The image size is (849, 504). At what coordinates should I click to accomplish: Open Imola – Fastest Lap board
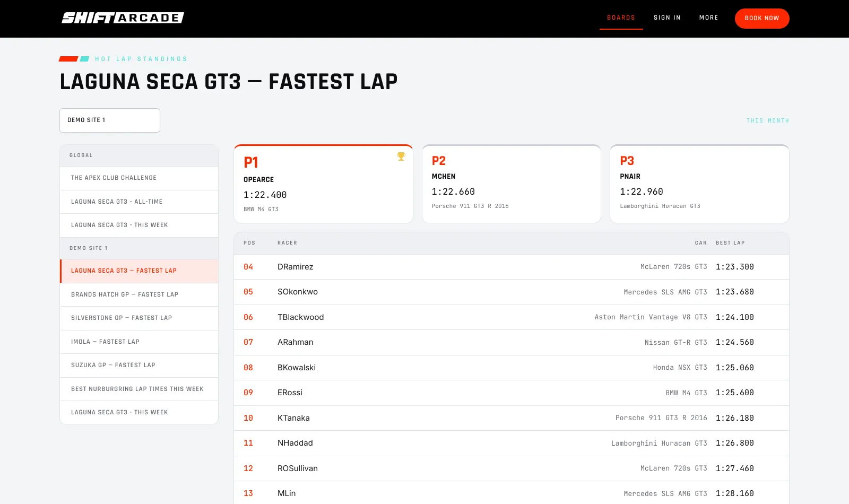(139, 342)
